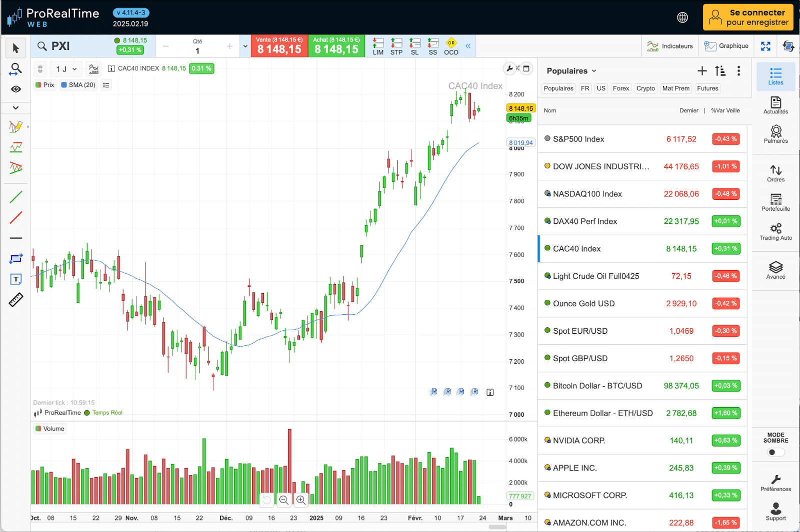The height and width of the screenshot is (532, 800).
Task: Open Trading Auto panel
Action: point(775,232)
